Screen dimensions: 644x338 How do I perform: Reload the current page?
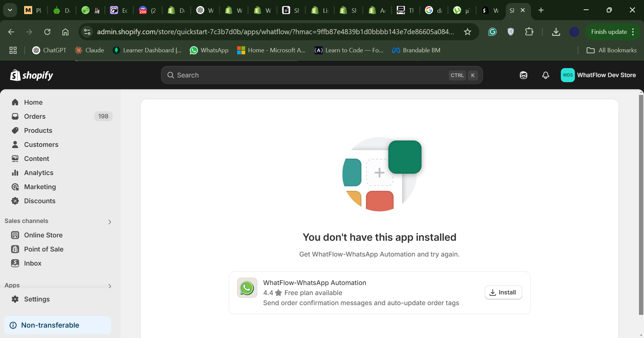point(47,32)
